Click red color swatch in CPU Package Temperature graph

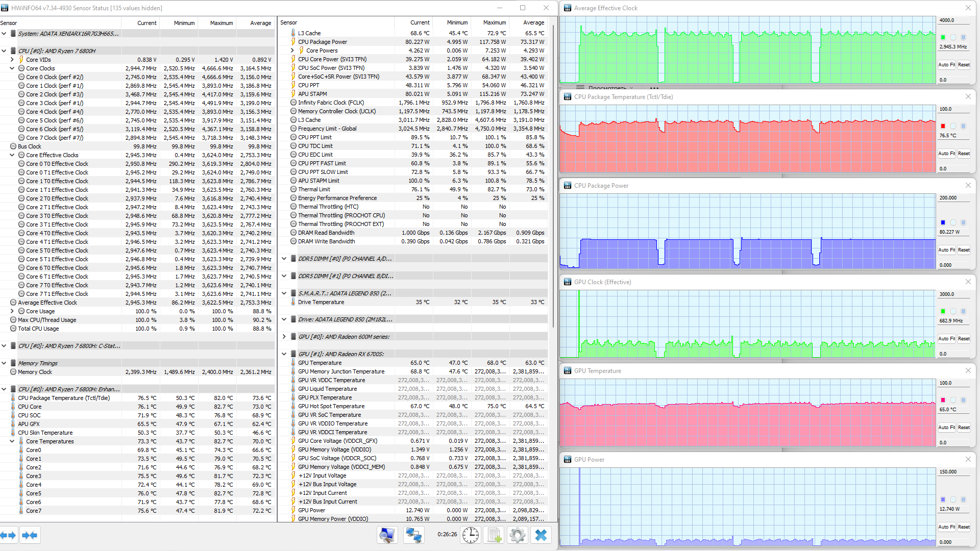(943, 126)
